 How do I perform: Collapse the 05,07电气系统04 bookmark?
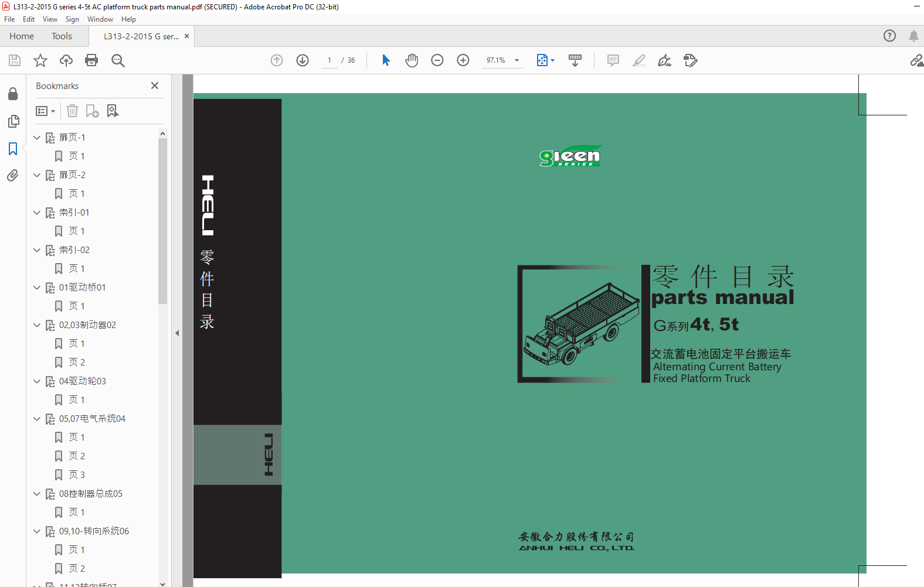[37, 419]
